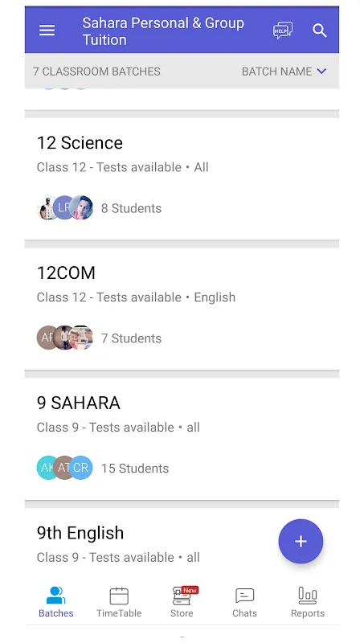Viewport: 364px width, 643px height.
Task: Open the hamburger navigation menu
Action: pos(47,31)
